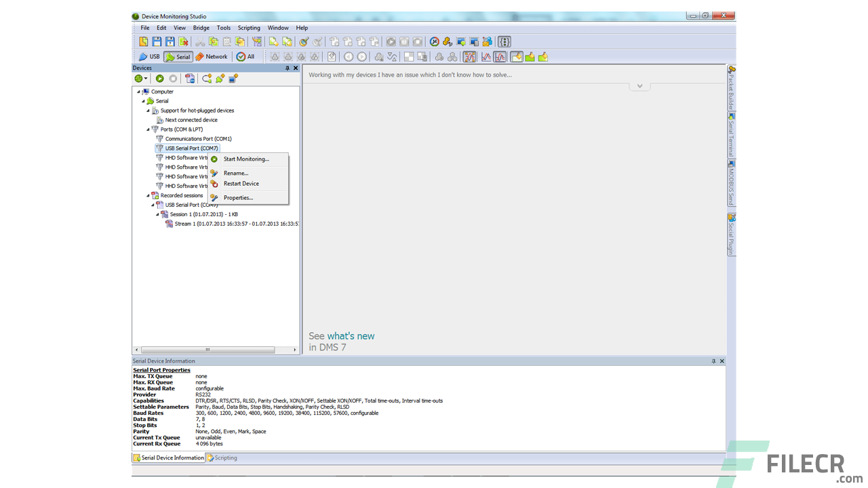Click the Packet Builder side panel icon
The height and width of the screenshot is (488, 868).
coord(732,69)
